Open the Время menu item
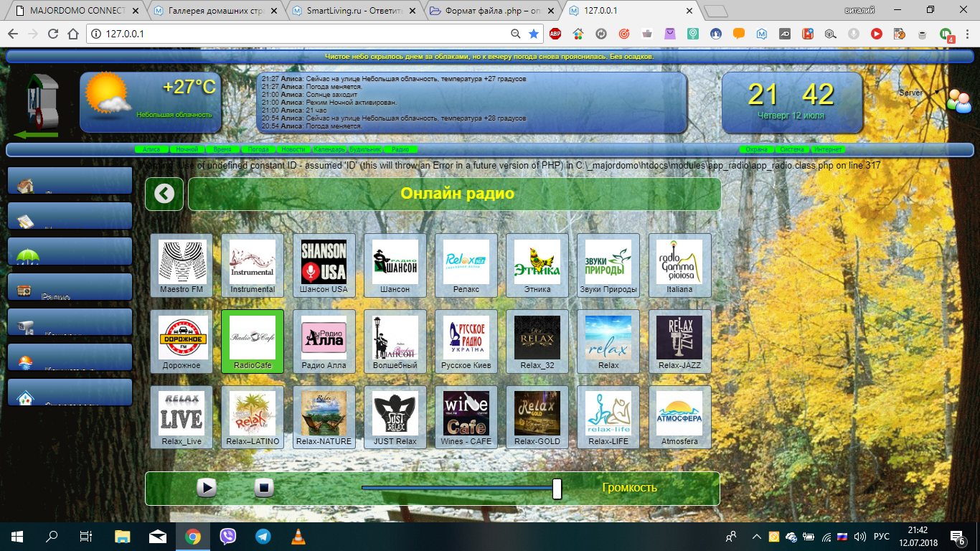Image resolution: width=980 pixels, height=551 pixels. 223,149
